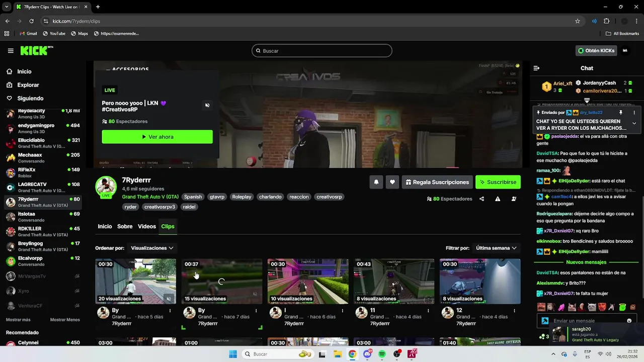Open the browser tab search dropdown
644x362 pixels.
tap(7, 7)
